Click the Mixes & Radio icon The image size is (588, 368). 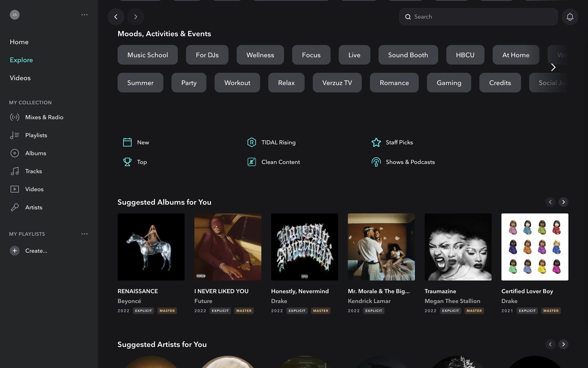14,117
